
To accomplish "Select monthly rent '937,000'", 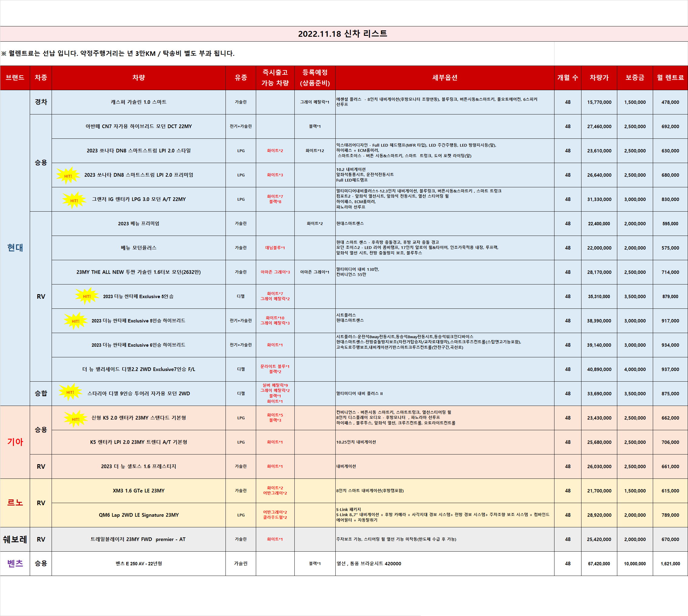I will point(670,369).
